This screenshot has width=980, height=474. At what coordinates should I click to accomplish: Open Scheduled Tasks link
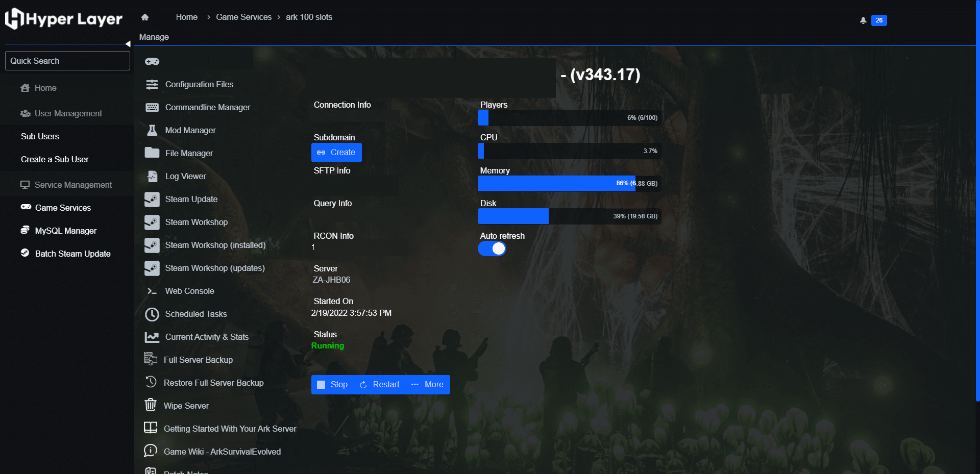pos(196,314)
